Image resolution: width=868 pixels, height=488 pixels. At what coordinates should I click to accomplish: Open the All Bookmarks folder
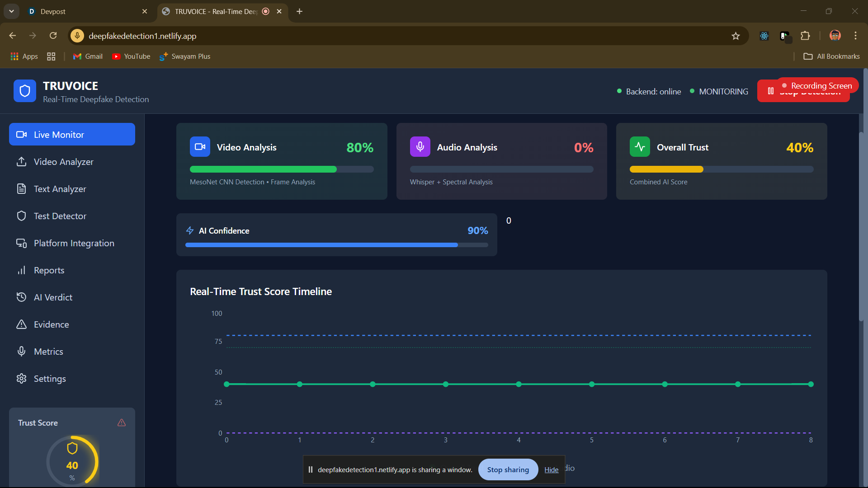coord(831,56)
